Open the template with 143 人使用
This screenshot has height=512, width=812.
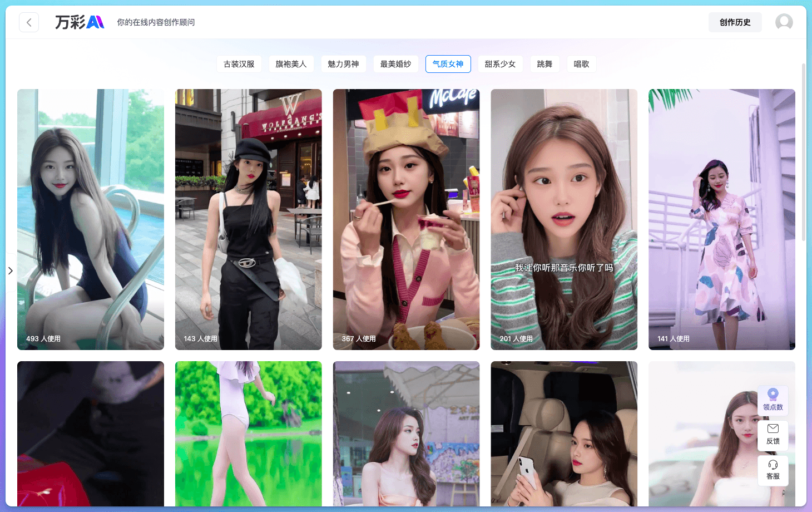(249, 219)
